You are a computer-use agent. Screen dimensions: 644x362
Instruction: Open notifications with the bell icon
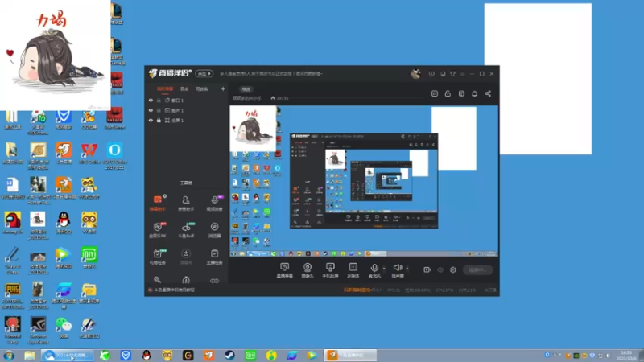coord(474,93)
